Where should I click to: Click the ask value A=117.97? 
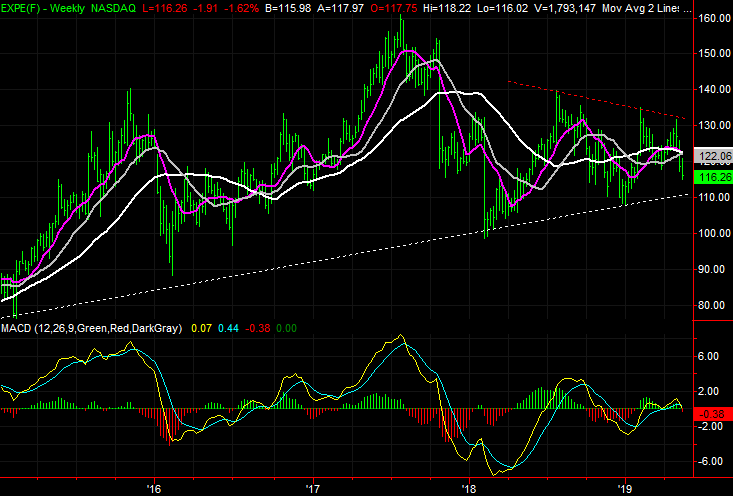pyautogui.click(x=340, y=8)
